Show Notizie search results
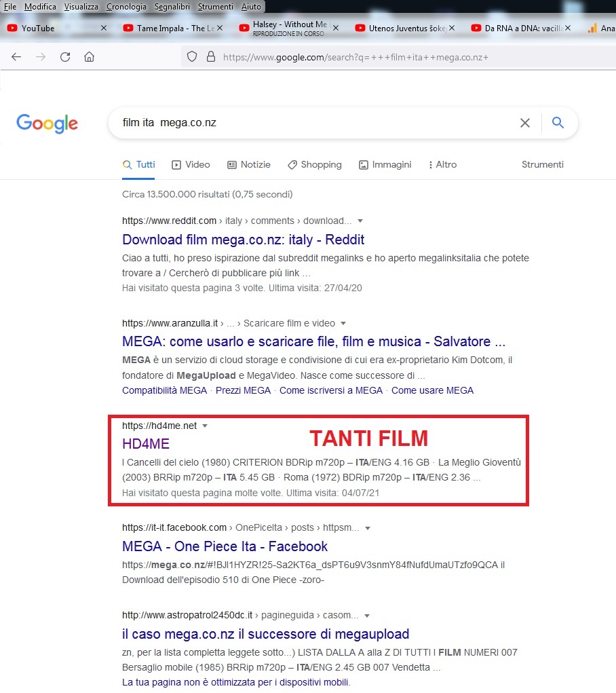 pos(249,165)
